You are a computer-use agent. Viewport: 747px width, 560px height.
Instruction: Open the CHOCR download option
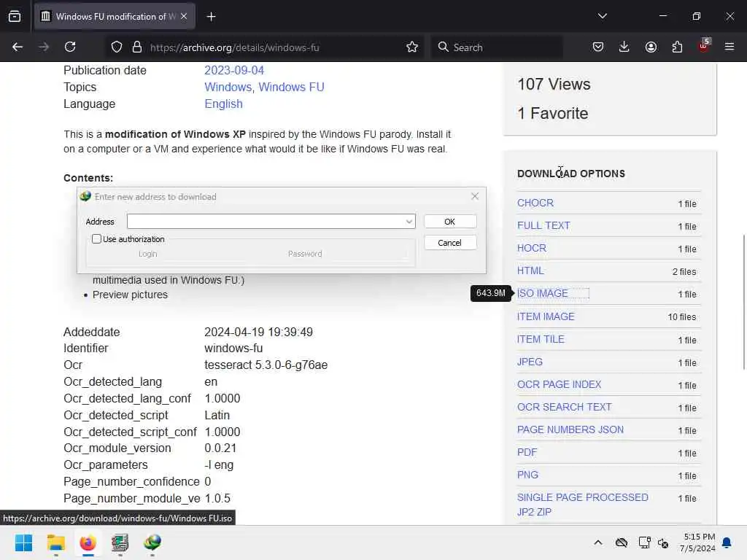(535, 203)
